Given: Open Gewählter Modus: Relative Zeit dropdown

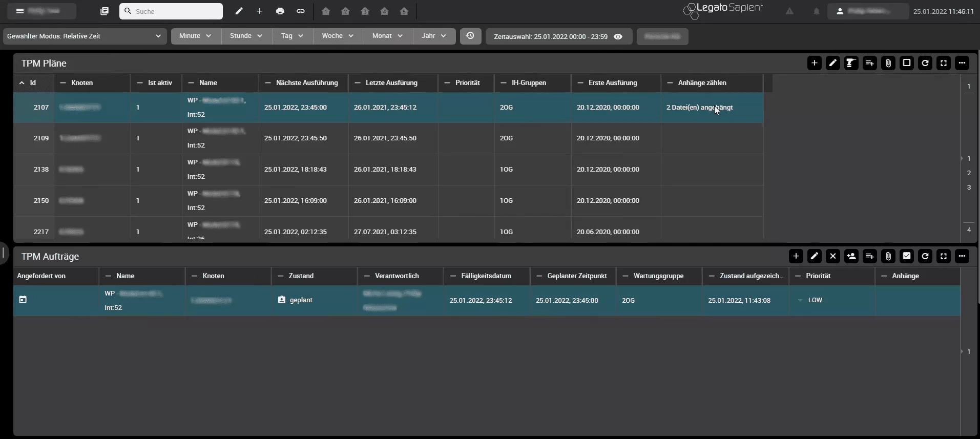Looking at the screenshot, I should pyautogui.click(x=85, y=36).
